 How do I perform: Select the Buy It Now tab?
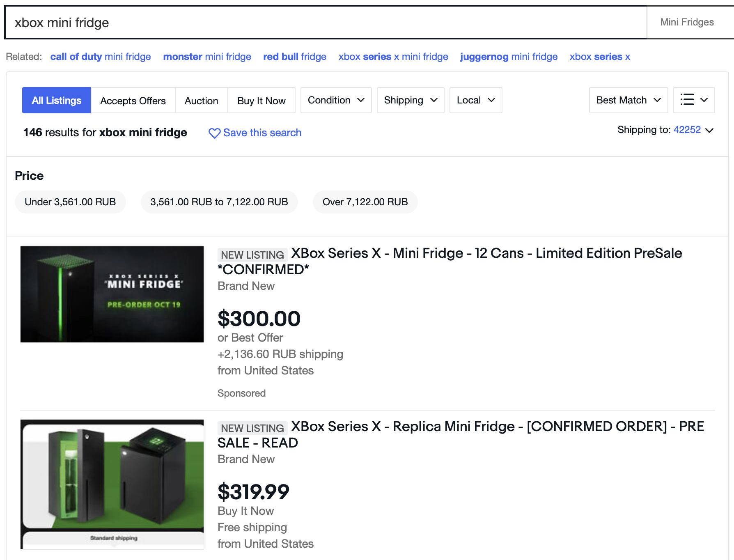click(261, 101)
